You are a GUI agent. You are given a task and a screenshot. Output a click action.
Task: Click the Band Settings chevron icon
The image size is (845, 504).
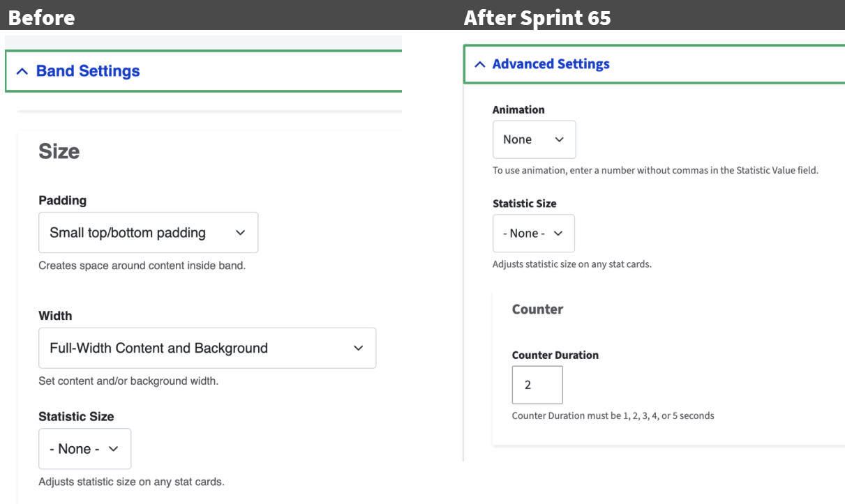pos(23,70)
